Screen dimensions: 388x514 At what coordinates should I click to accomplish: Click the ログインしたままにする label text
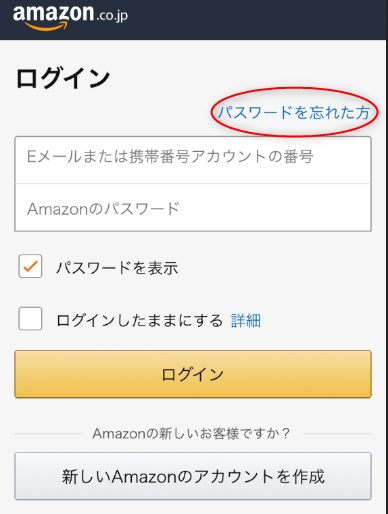(x=139, y=320)
